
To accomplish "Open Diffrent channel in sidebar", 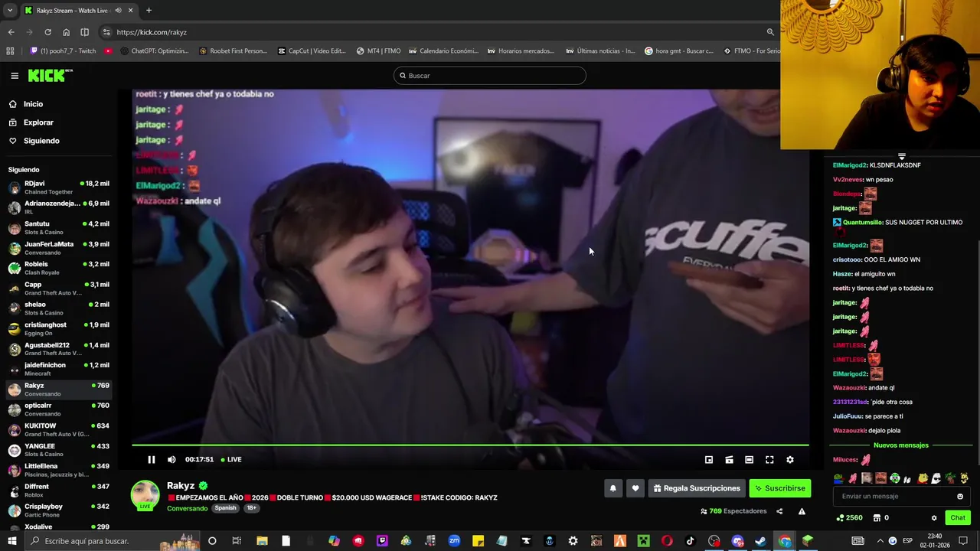I will (58, 491).
